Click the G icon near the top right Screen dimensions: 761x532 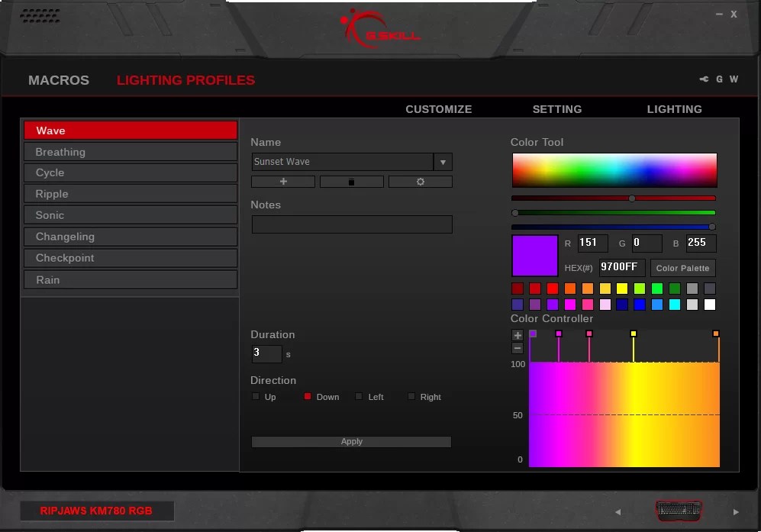(x=719, y=79)
